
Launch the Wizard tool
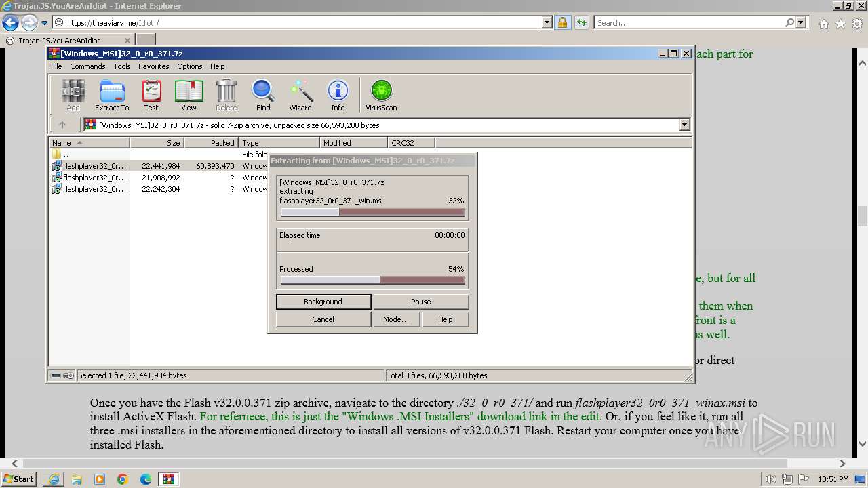pos(300,95)
